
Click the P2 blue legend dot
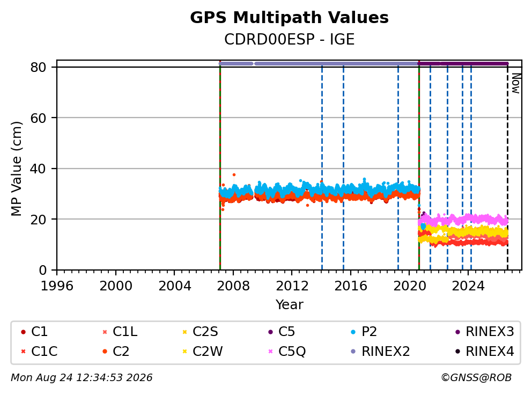pyautogui.click(x=353, y=332)
